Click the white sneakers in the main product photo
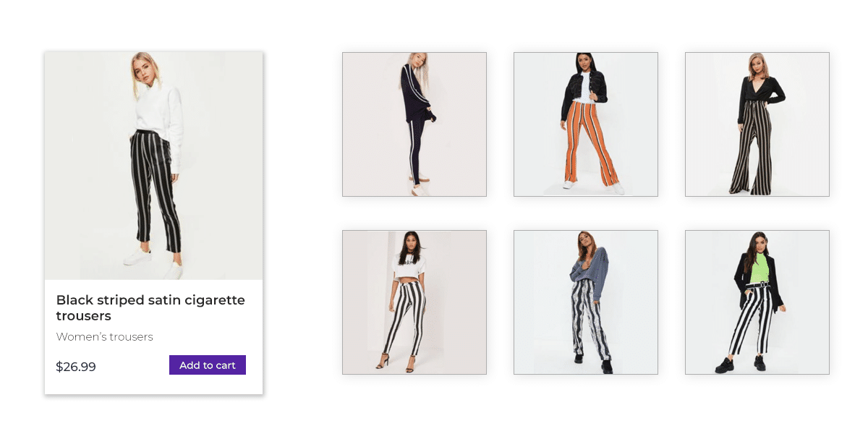The image size is (868, 434). pos(153,262)
